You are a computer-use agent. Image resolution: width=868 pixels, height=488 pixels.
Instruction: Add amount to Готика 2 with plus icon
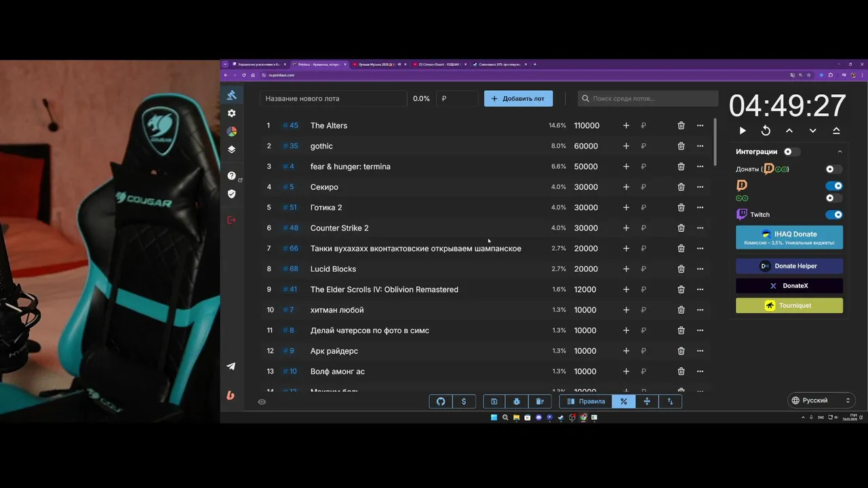(626, 207)
